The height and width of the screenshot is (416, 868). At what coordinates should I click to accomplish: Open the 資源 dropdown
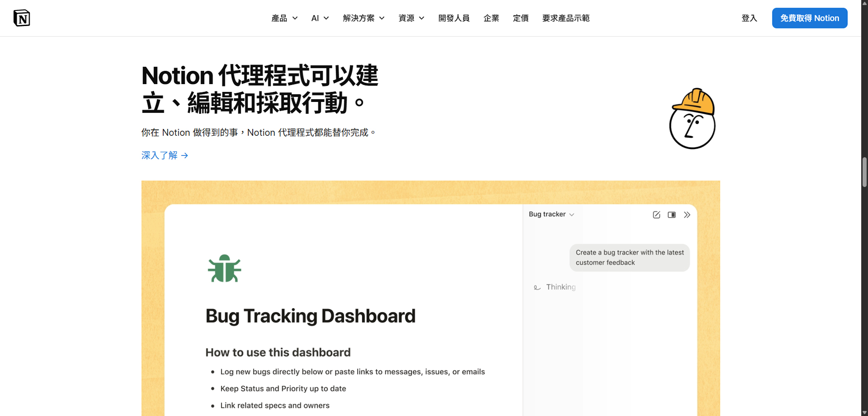411,18
